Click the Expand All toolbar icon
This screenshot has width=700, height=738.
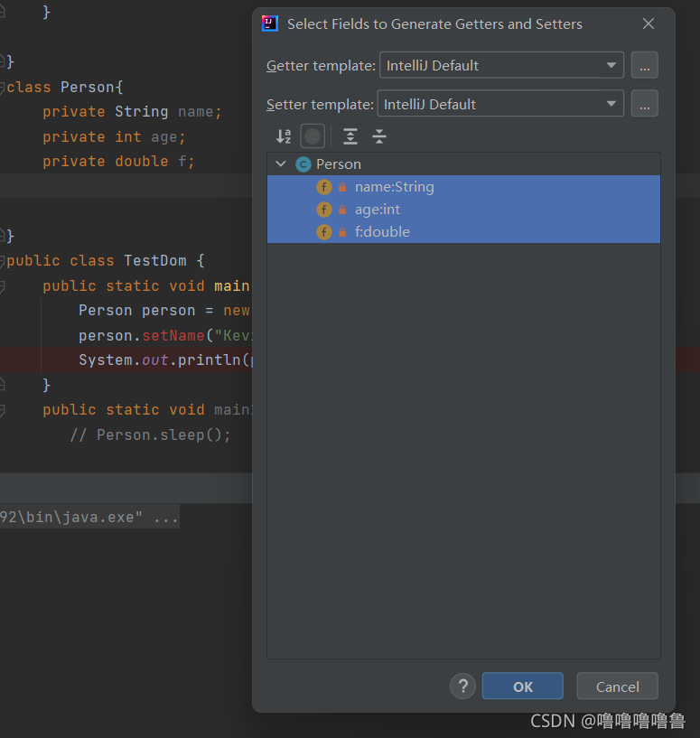pos(350,136)
